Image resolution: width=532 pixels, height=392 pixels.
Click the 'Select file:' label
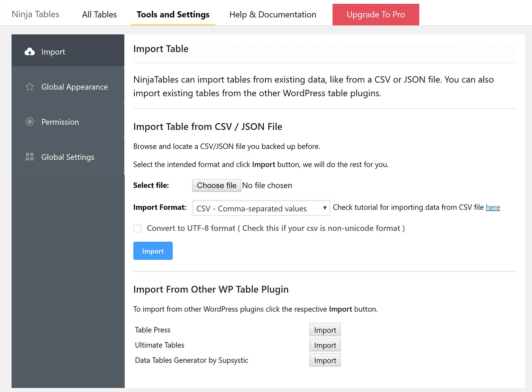[x=151, y=186]
